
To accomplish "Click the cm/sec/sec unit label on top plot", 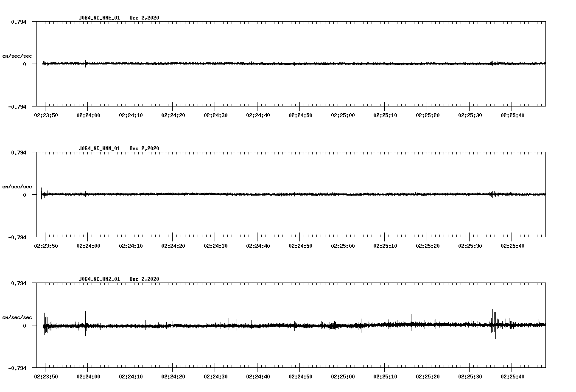I will [x=17, y=55].
